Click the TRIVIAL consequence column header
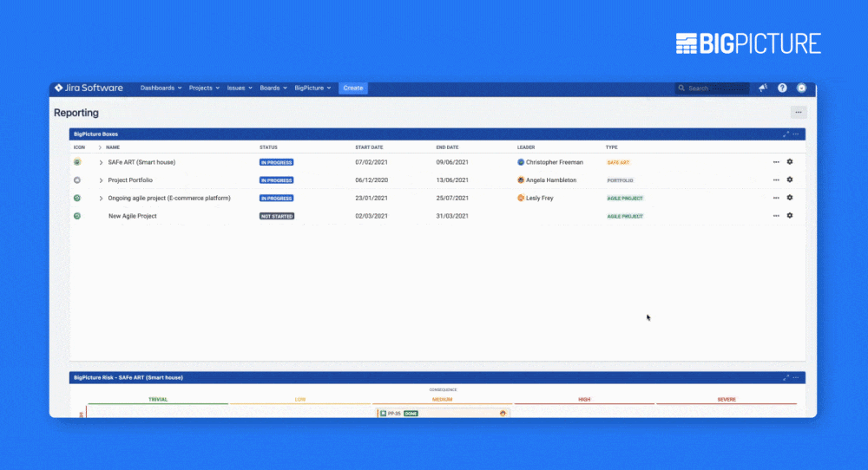The height and width of the screenshot is (470, 868). click(158, 399)
